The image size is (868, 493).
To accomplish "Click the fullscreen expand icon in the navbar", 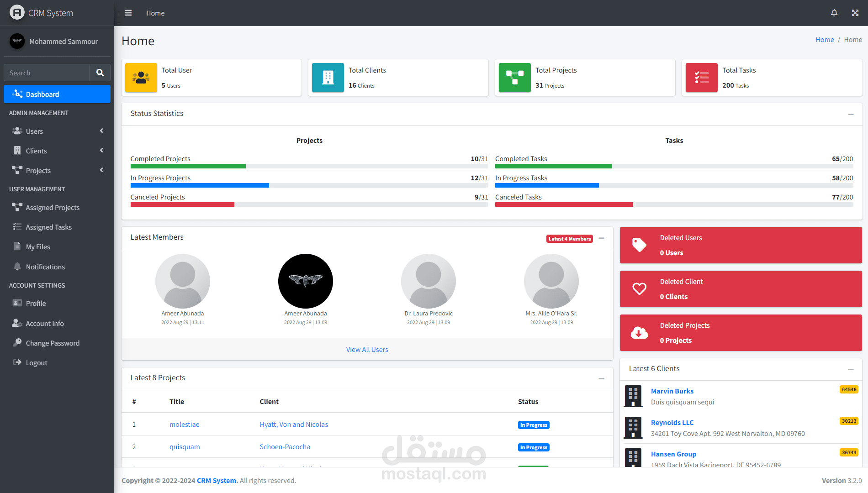I will (x=855, y=13).
